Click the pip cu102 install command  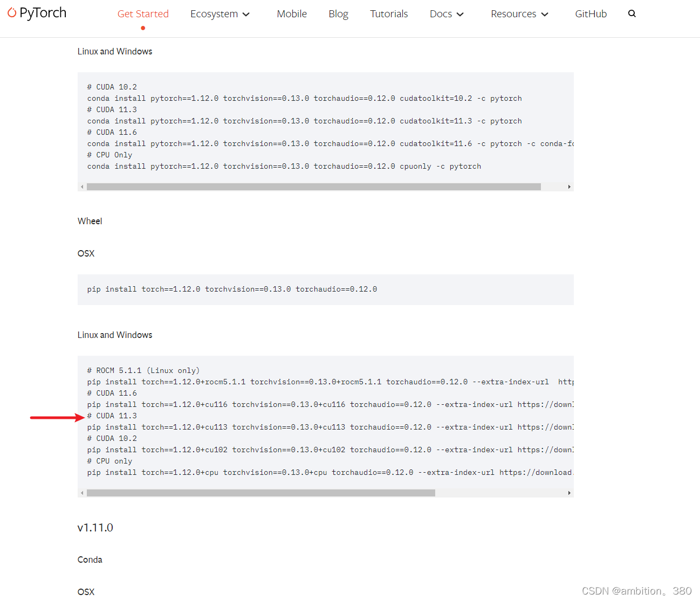point(330,450)
